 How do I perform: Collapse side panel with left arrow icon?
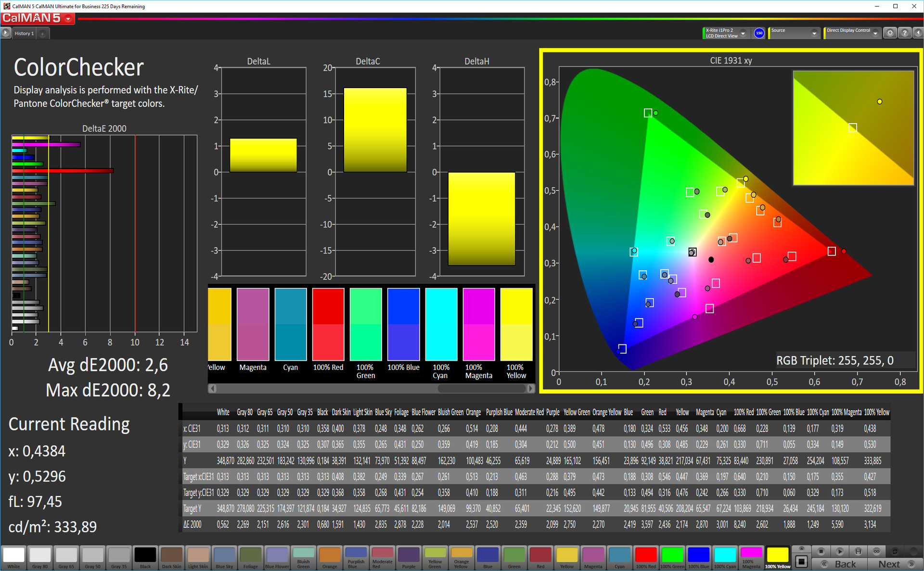coord(918,33)
